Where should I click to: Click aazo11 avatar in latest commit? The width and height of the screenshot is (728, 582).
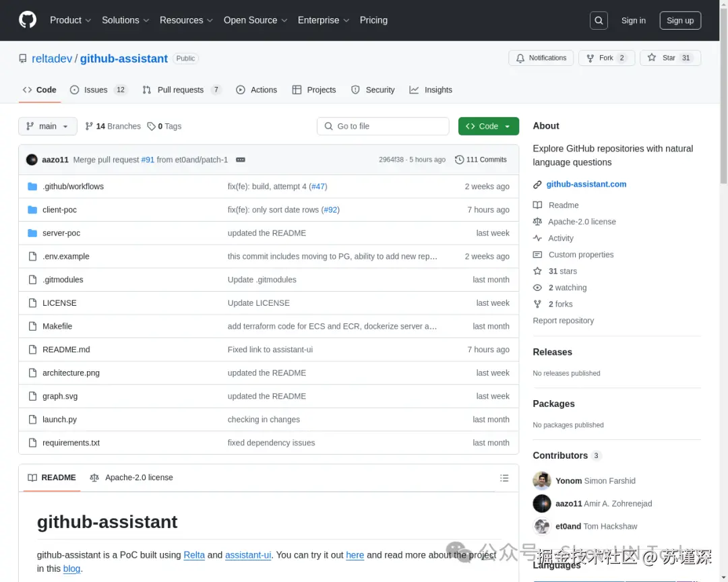tap(32, 160)
